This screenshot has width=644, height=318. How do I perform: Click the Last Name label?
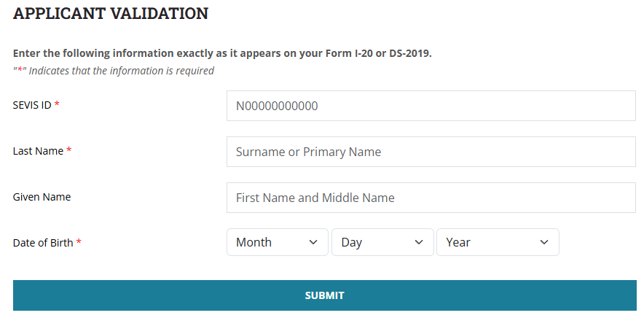(38, 151)
